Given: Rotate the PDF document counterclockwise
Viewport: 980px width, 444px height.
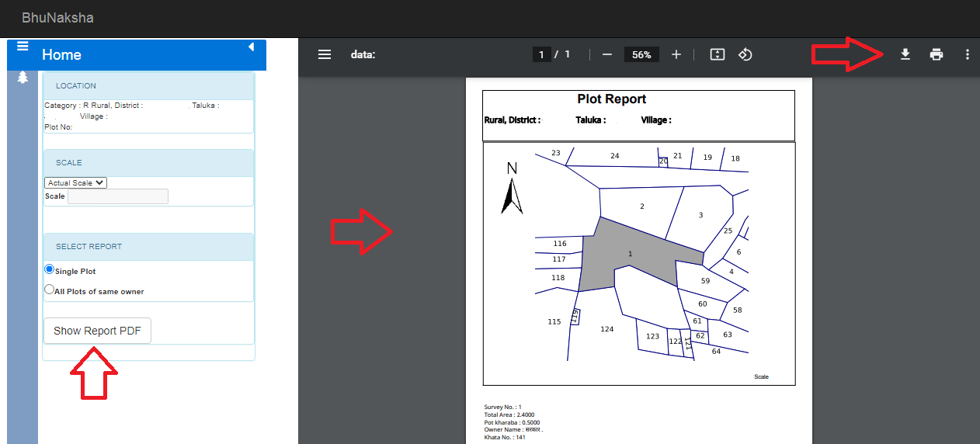Looking at the screenshot, I should [x=745, y=54].
